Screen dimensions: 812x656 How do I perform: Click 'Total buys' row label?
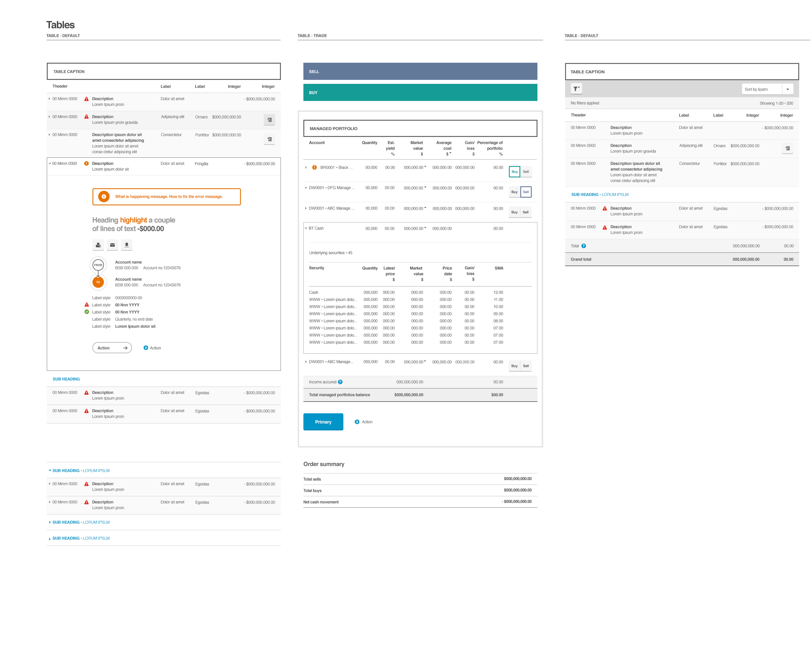pyautogui.click(x=312, y=491)
